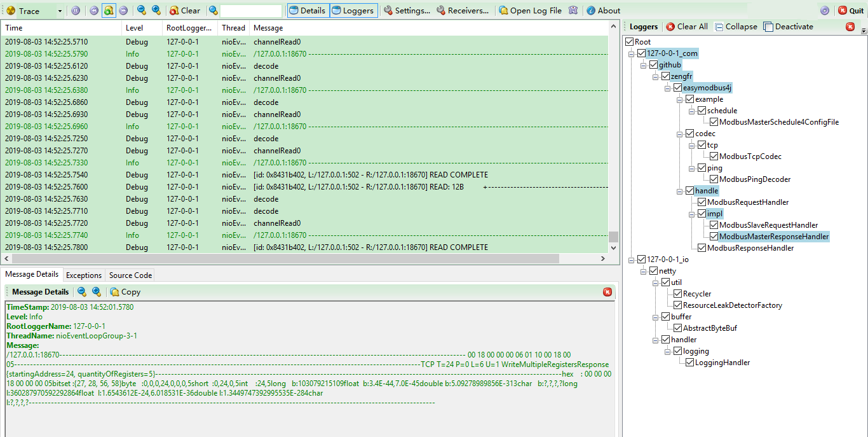Open the Settings dialog
868x437 pixels.
(x=407, y=11)
